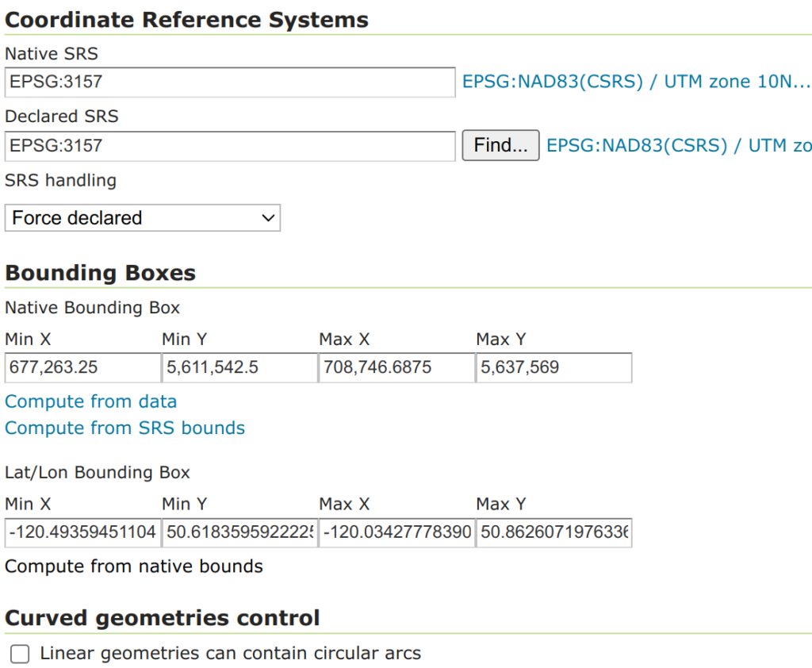812x668 pixels.
Task: Click the Declared SRS input field
Action: (x=229, y=146)
